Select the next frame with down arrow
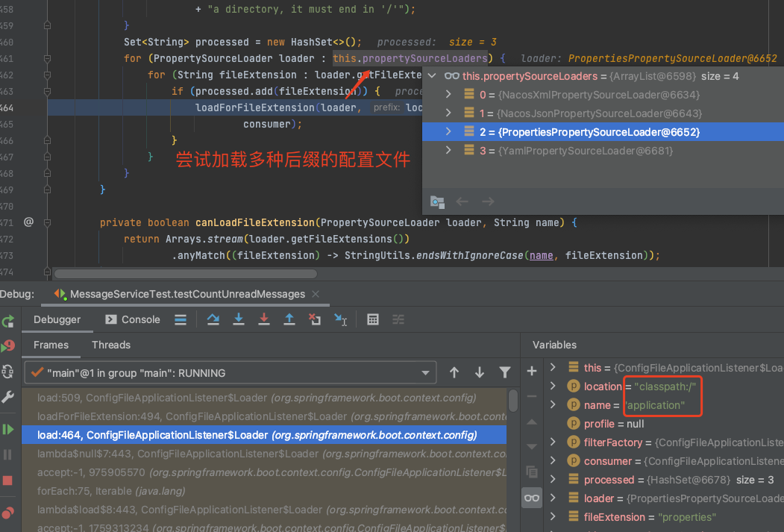The image size is (784, 532). (x=479, y=372)
